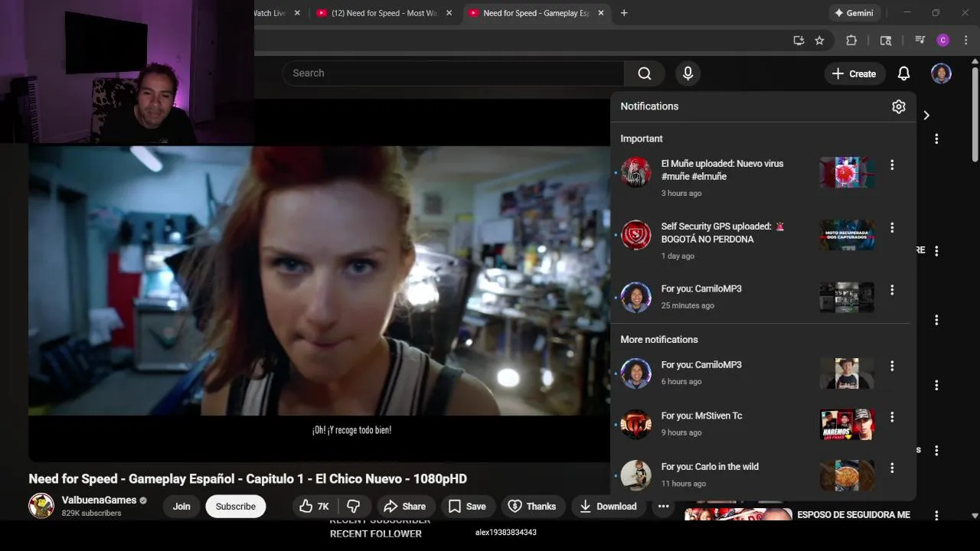Click the video player frame
Viewport: 980px width, 551px height.
coord(319,281)
